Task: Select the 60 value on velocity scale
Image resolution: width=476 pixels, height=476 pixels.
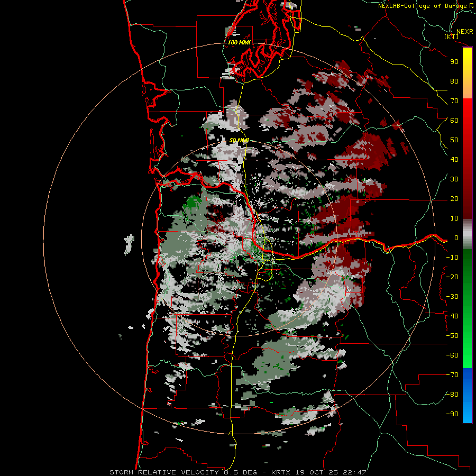Action: pyautogui.click(x=454, y=121)
